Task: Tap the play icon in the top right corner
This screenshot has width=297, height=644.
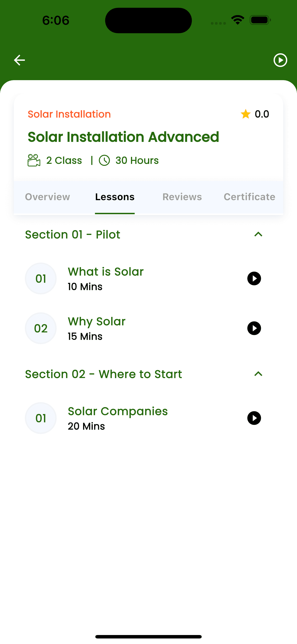Action: [280, 60]
